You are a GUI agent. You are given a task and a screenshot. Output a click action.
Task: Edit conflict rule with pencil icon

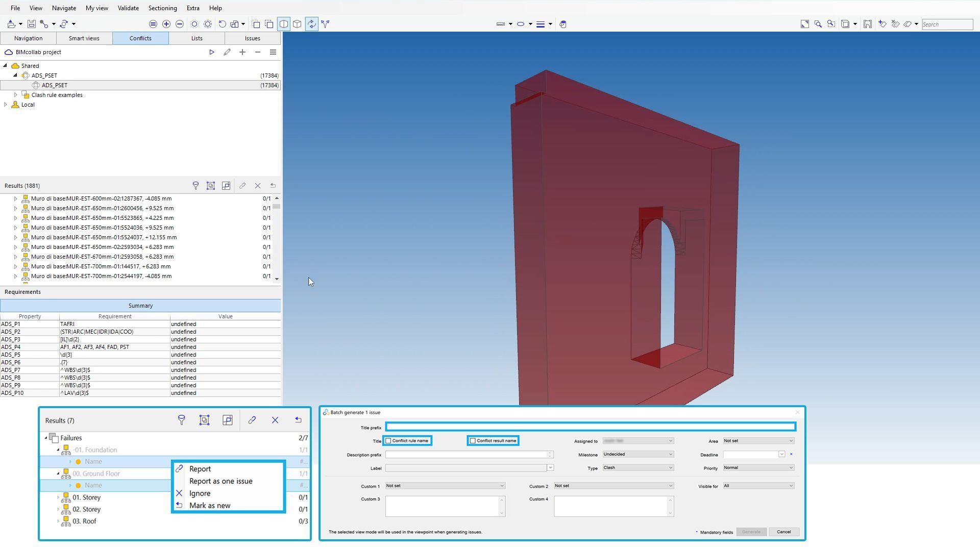tap(227, 52)
